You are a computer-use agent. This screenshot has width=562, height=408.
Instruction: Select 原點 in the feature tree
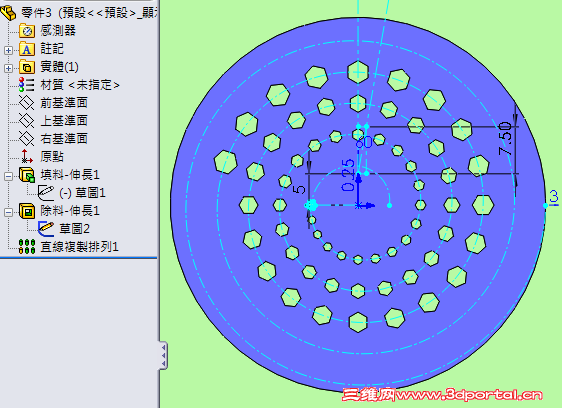coord(52,157)
